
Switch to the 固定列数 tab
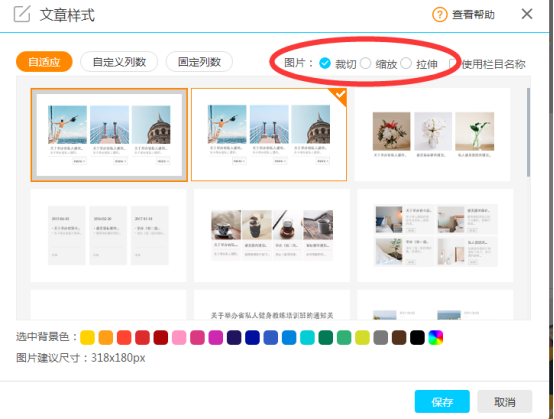point(199,62)
